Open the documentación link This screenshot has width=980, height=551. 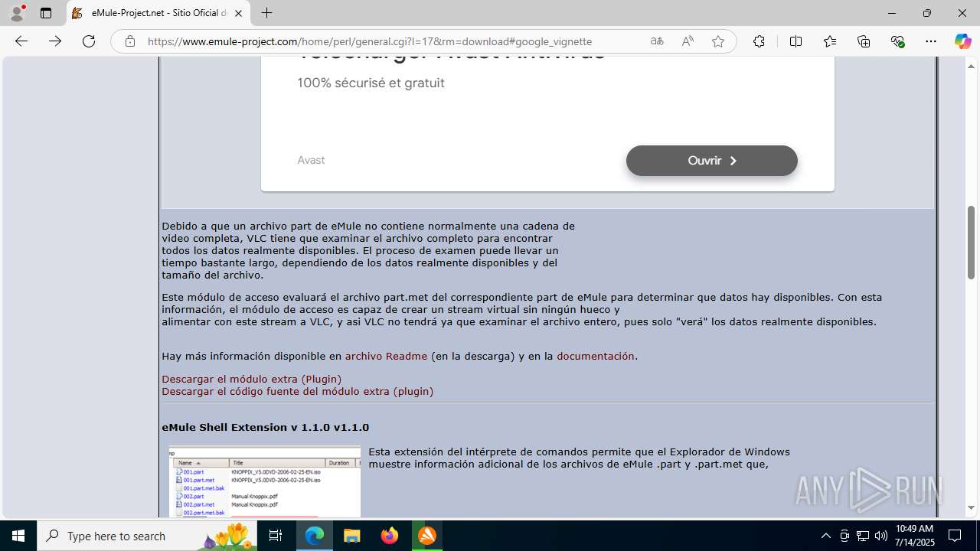pos(596,356)
